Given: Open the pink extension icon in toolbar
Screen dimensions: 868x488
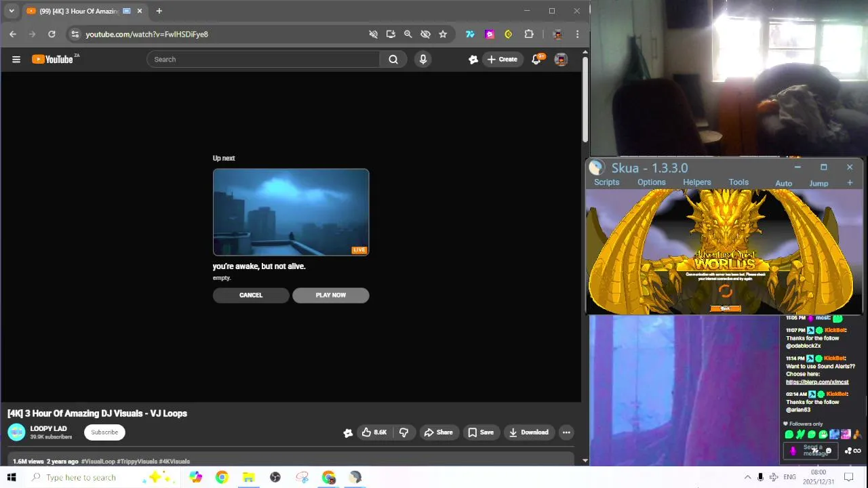Looking at the screenshot, I should tap(490, 34).
